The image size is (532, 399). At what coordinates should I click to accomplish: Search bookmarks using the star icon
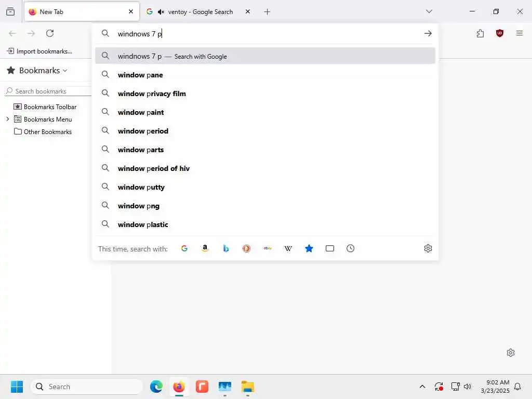(x=309, y=248)
